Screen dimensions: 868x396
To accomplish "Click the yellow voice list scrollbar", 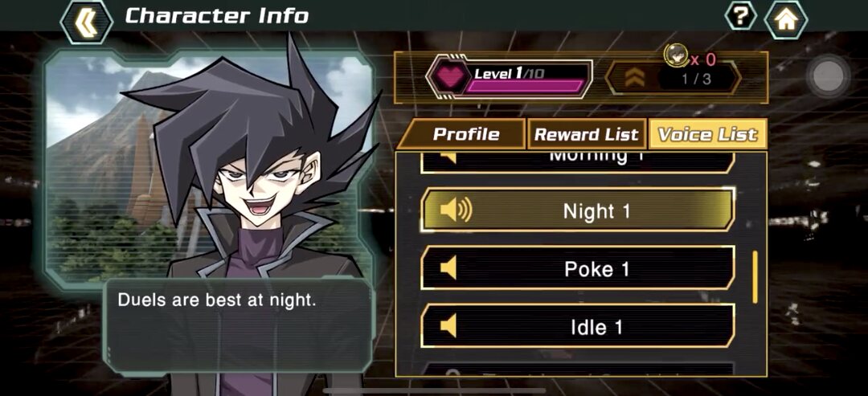I will [755, 277].
